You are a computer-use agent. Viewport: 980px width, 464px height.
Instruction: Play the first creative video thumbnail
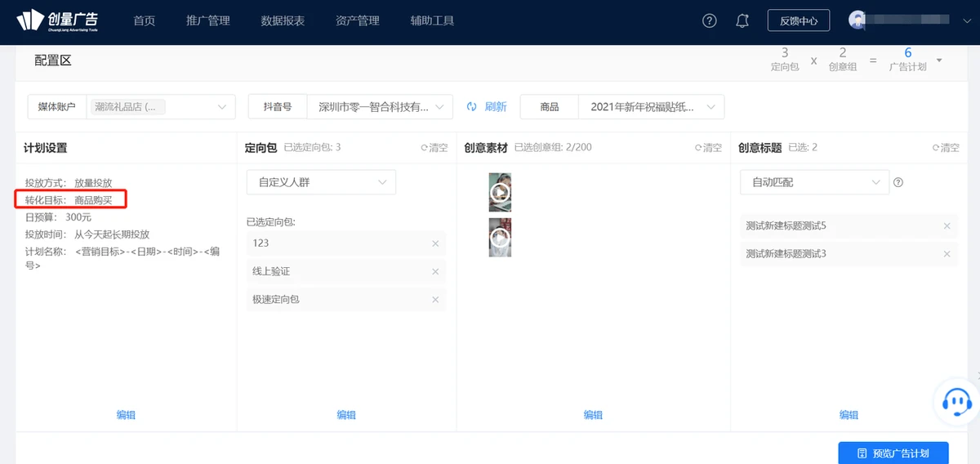(500, 193)
